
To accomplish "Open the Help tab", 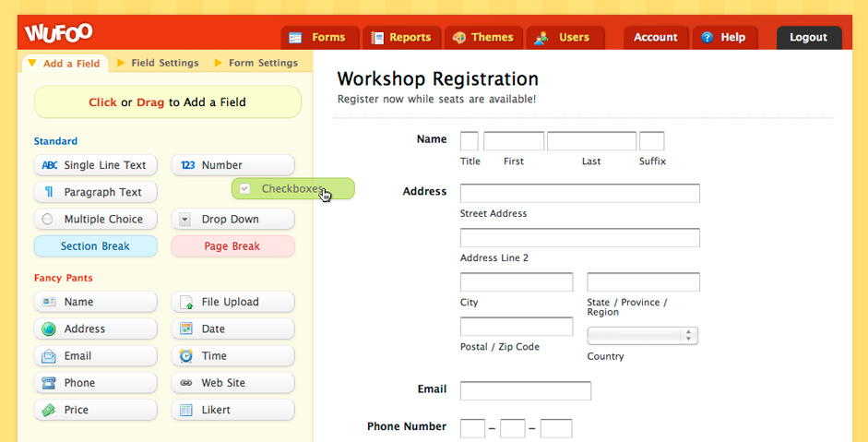I will click(x=725, y=38).
